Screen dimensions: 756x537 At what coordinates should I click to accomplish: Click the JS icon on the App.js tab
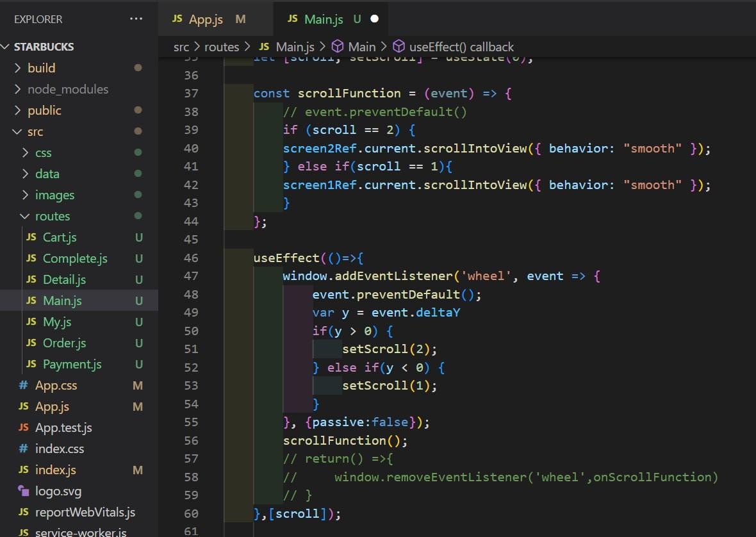tap(177, 19)
